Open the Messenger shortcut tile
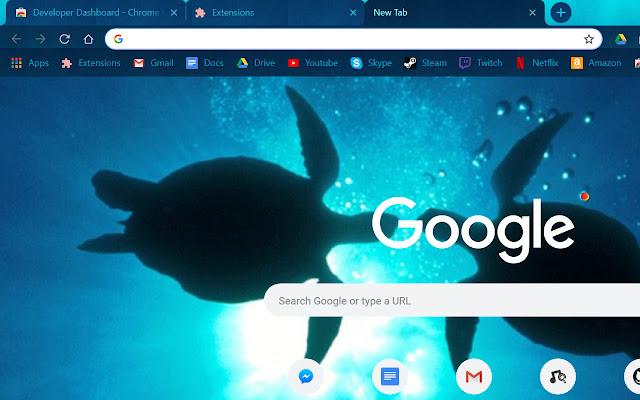Image resolution: width=640 pixels, height=400 pixels. pos(306,376)
